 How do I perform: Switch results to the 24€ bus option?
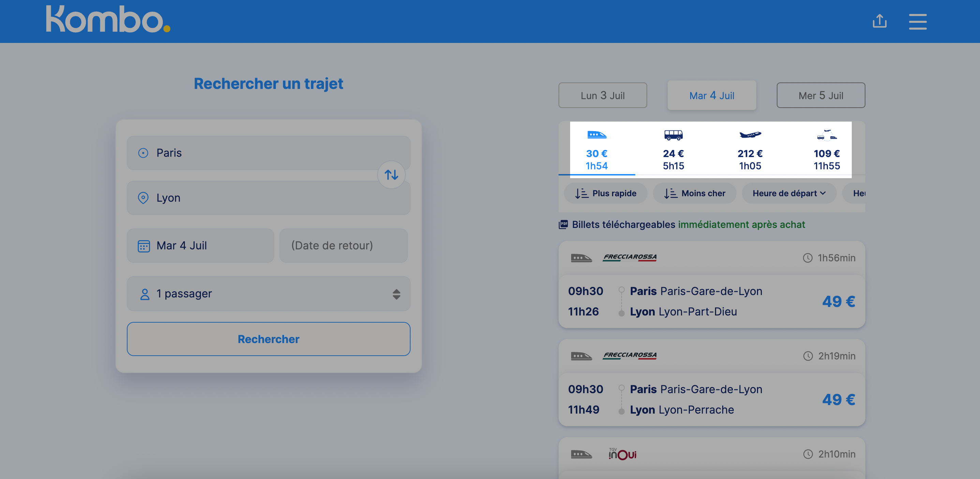coord(673,150)
